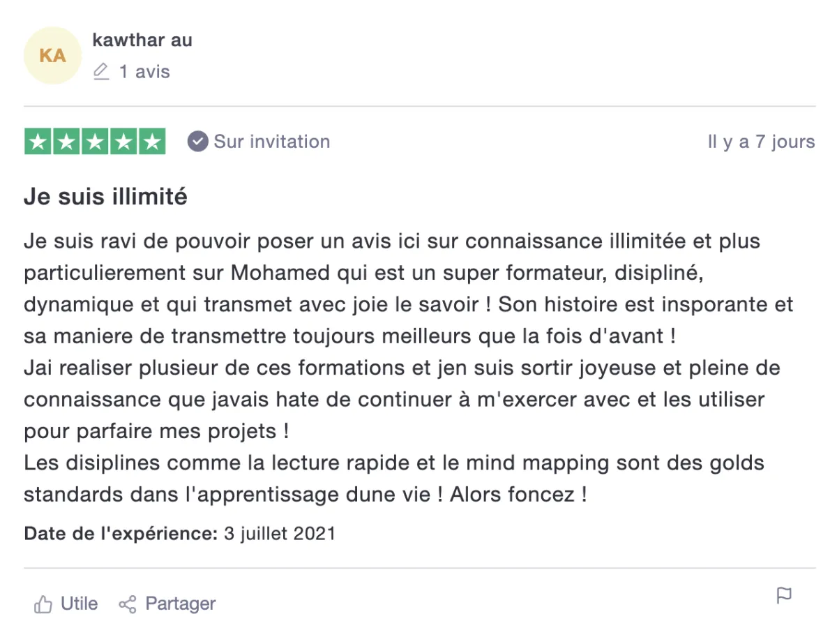Select Partager to share the review
The width and height of the screenshot is (837, 644).
167,604
